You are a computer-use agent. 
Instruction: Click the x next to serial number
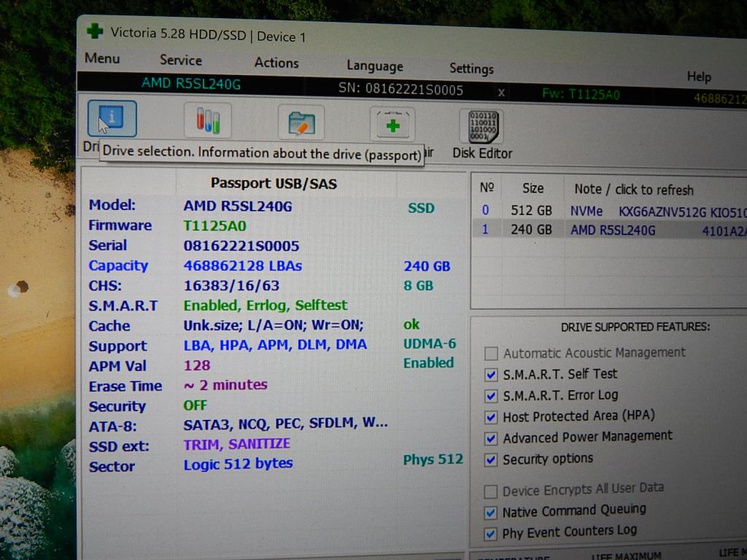click(x=501, y=93)
